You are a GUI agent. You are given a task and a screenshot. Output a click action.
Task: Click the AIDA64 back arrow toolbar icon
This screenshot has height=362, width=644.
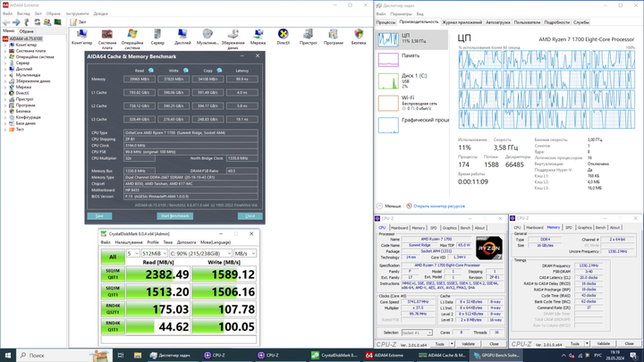pos(6,22)
